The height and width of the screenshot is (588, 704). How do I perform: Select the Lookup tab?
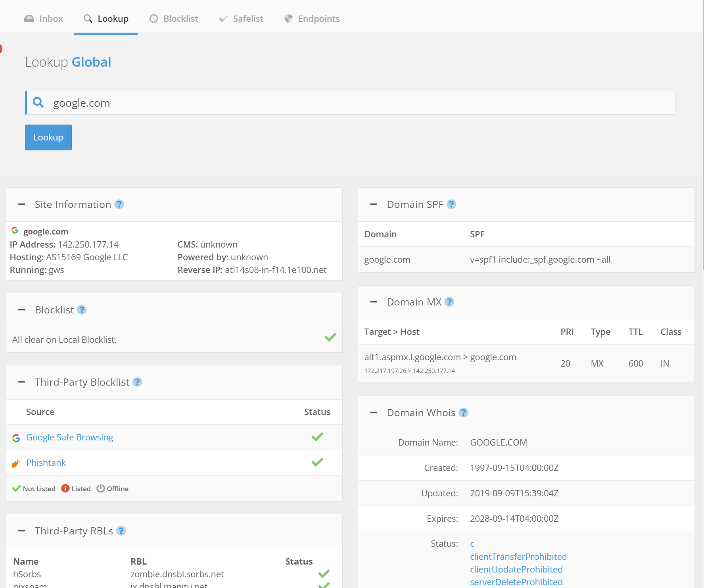click(106, 19)
